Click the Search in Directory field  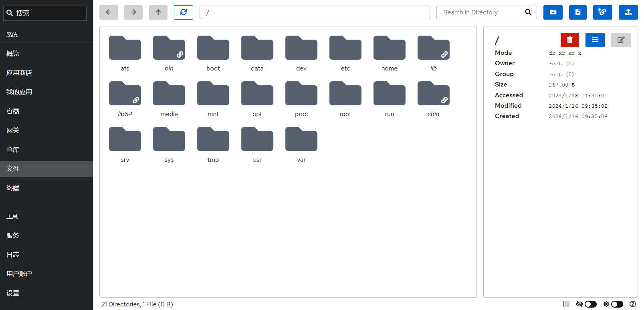(481, 12)
